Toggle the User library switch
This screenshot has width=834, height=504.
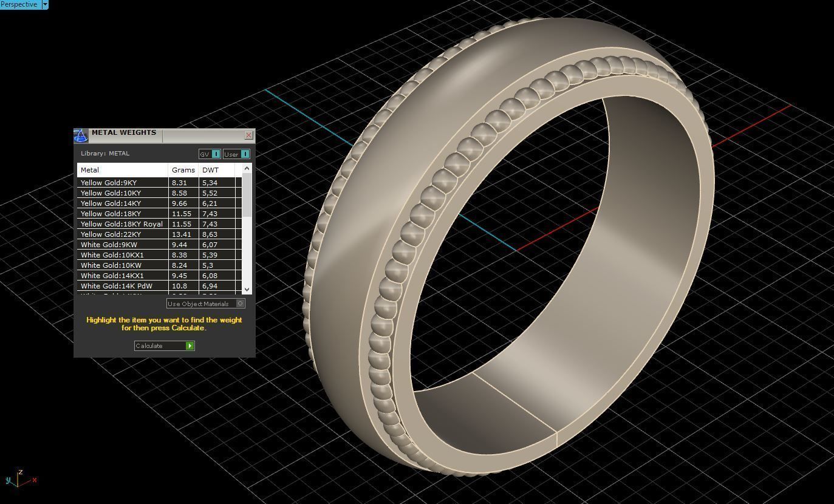click(237, 154)
